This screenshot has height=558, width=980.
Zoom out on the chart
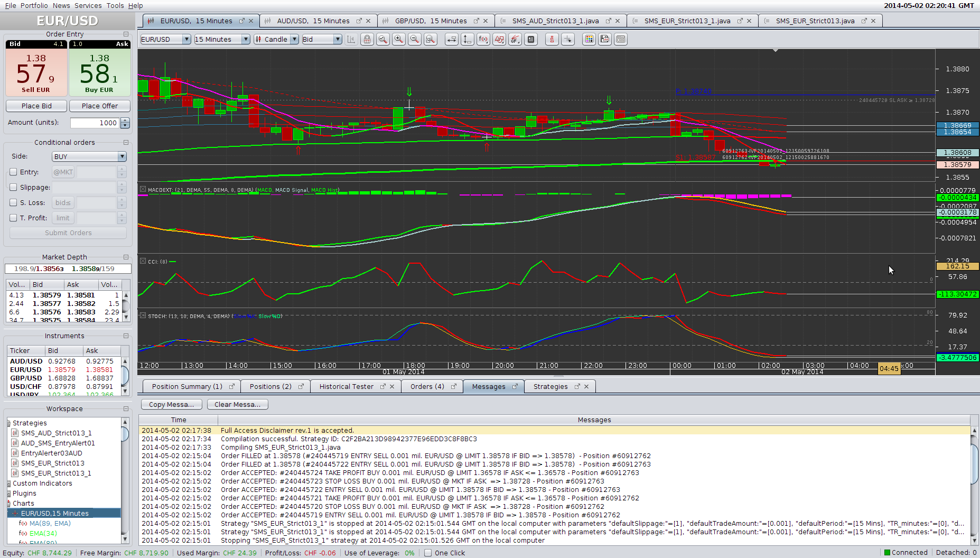click(415, 39)
